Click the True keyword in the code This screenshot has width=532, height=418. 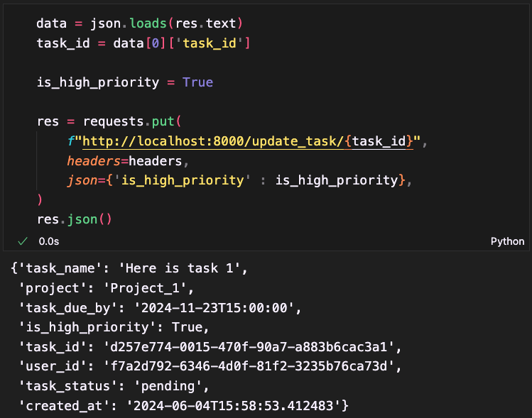coord(197,82)
